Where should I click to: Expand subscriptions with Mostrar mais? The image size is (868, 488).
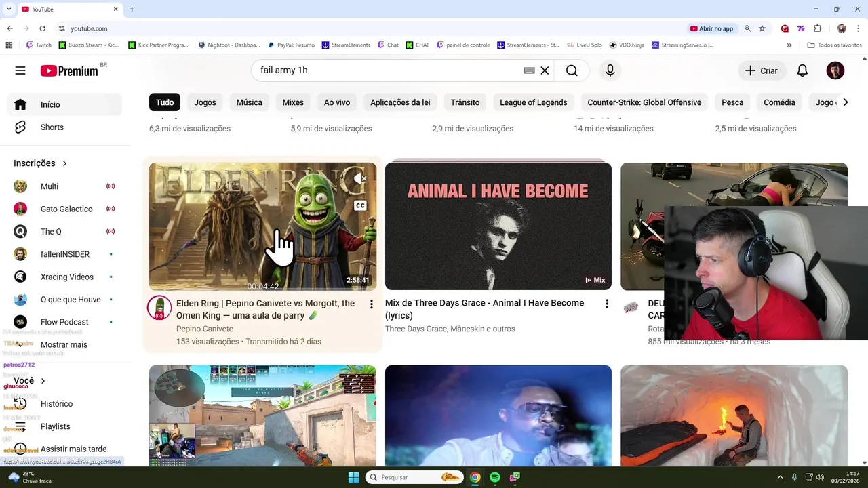point(64,344)
